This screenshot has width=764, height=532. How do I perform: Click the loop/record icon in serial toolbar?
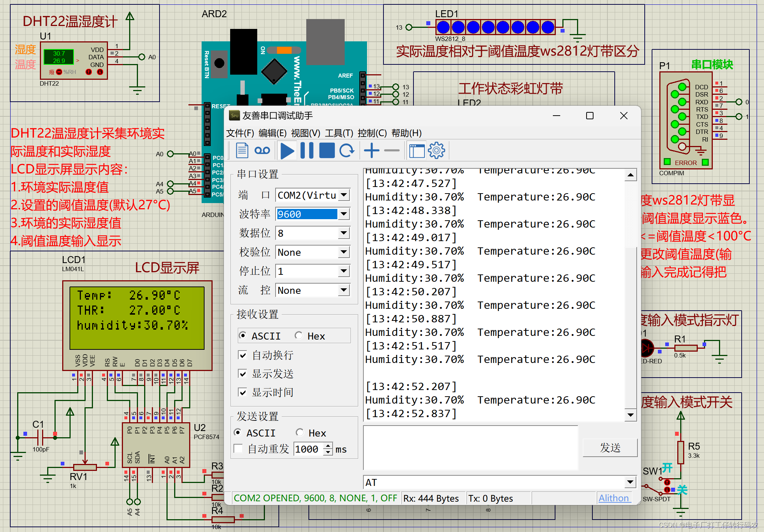point(262,151)
